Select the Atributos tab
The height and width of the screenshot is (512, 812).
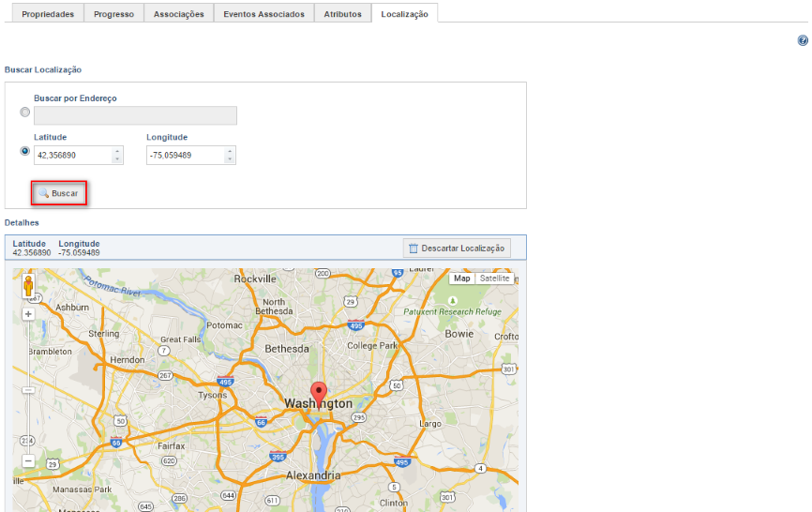342,14
